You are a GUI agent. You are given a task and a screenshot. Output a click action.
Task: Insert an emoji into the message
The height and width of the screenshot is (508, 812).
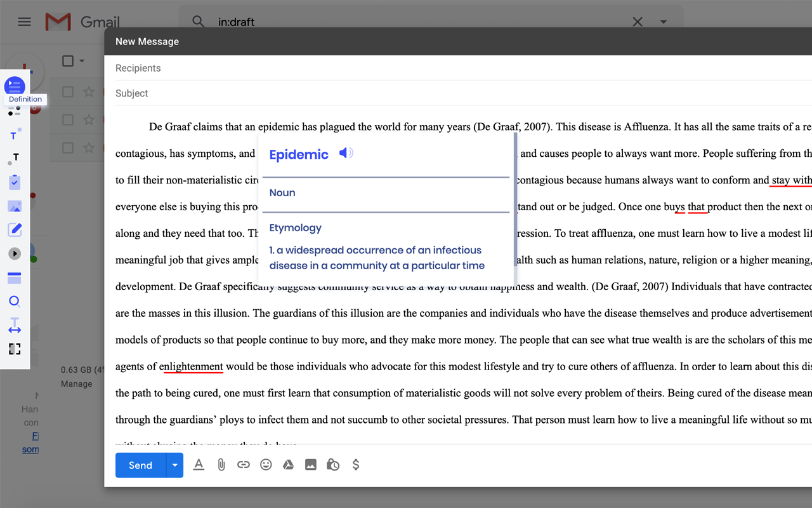pyautogui.click(x=266, y=464)
